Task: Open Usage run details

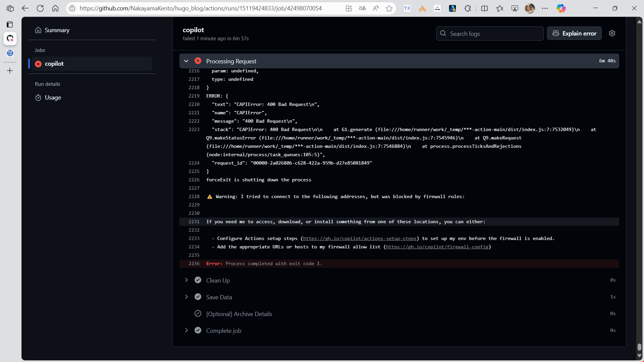Action: (53, 98)
